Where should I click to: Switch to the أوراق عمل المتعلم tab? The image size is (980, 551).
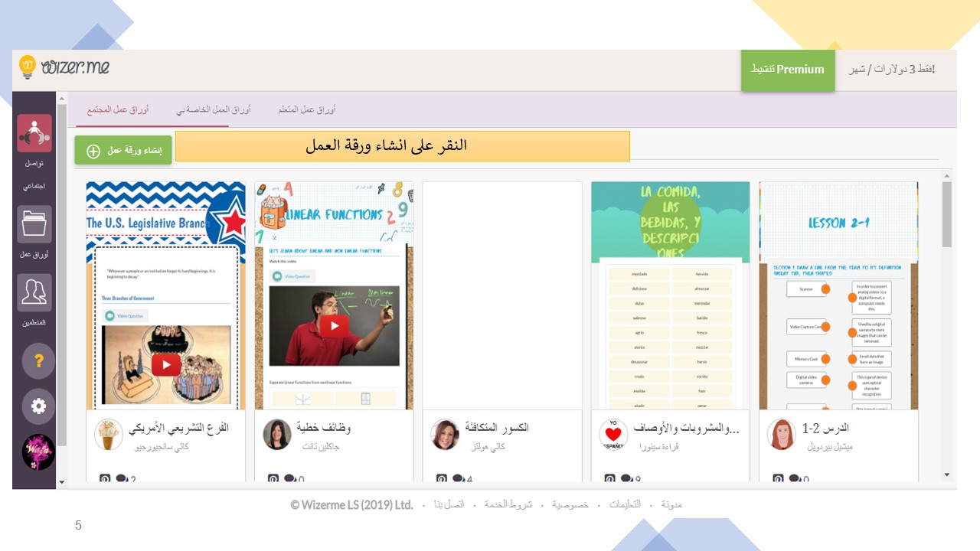tap(307, 110)
